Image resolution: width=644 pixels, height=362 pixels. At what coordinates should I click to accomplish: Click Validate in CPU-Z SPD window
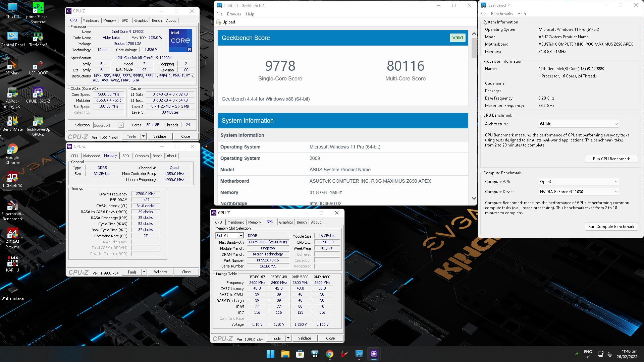coord(305,338)
